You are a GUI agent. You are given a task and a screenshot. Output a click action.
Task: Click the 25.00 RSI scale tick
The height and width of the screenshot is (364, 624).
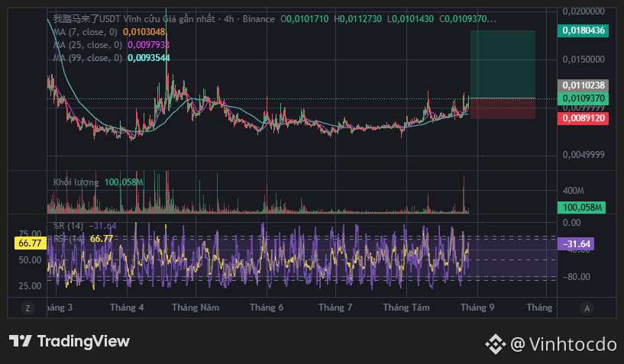30,286
